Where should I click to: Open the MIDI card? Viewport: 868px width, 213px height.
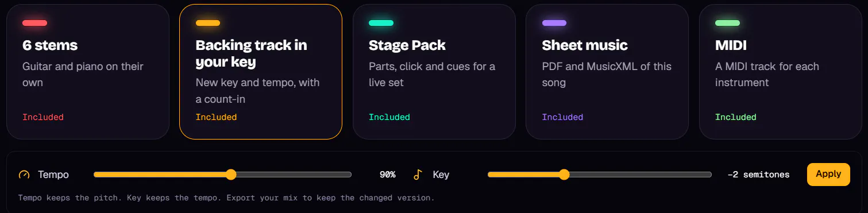[780, 72]
